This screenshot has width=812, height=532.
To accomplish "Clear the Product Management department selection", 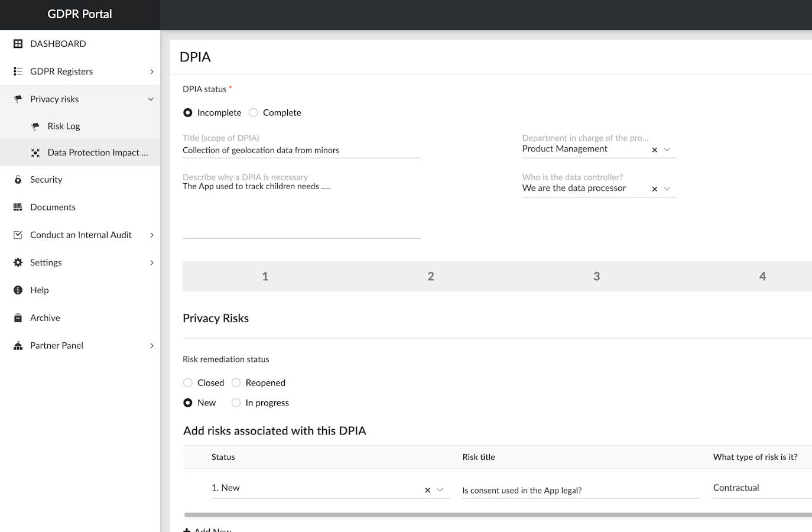I will tap(654, 150).
